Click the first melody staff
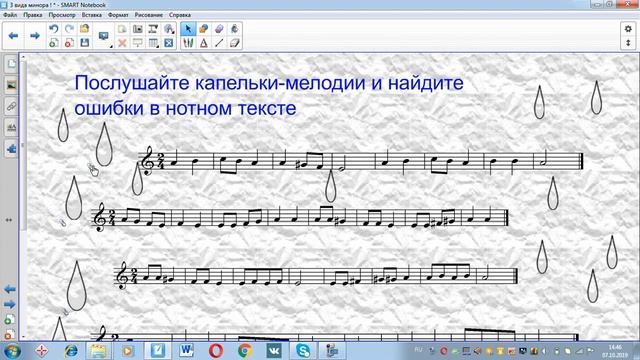Viewport: 640px width, 360px height. click(361, 161)
